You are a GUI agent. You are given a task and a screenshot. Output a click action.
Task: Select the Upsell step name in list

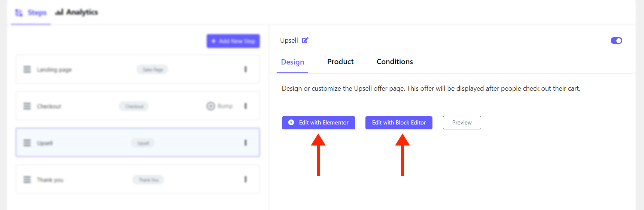pyautogui.click(x=45, y=143)
